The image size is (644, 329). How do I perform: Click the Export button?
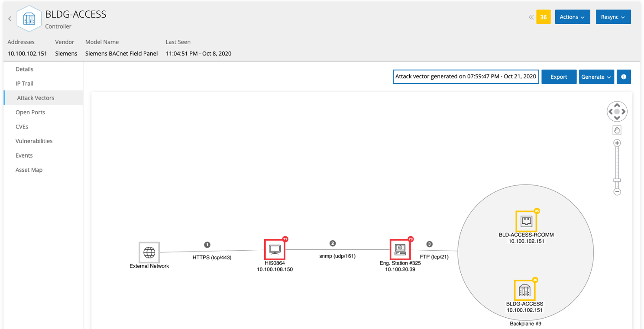point(559,77)
